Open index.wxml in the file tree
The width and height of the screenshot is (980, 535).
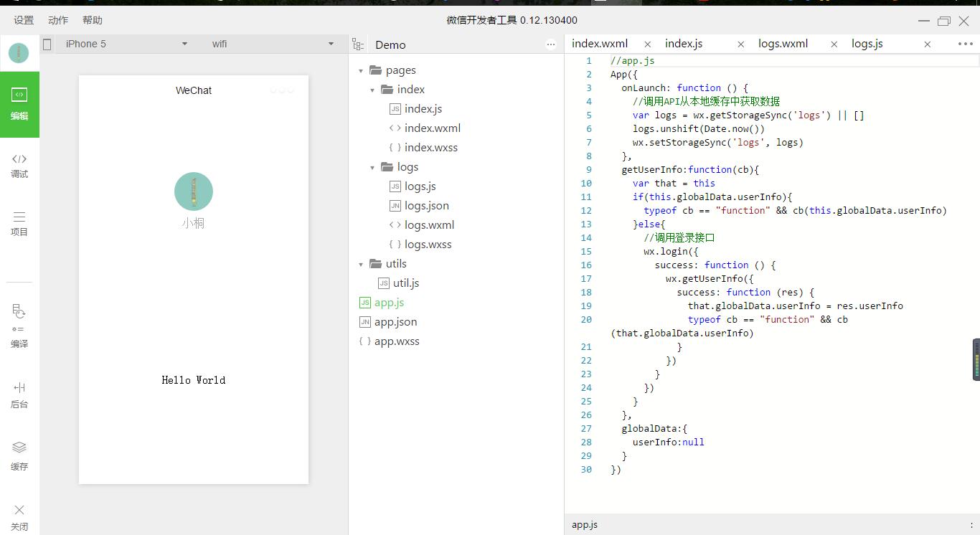point(433,128)
